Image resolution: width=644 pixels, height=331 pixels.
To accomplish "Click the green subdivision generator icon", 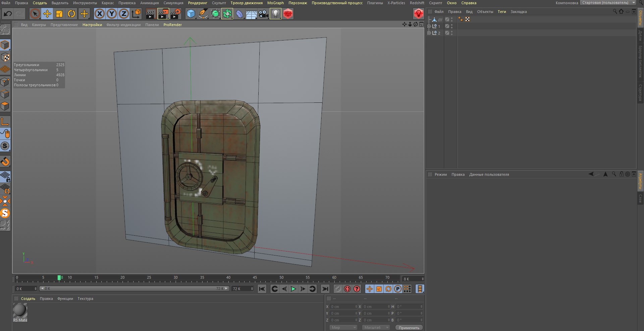I will 215,14.
